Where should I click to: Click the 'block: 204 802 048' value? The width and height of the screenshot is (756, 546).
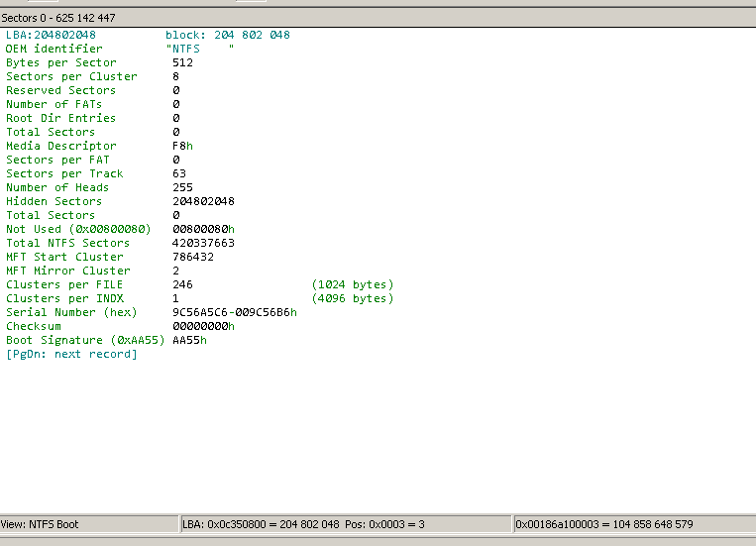click(x=228, y=35)
